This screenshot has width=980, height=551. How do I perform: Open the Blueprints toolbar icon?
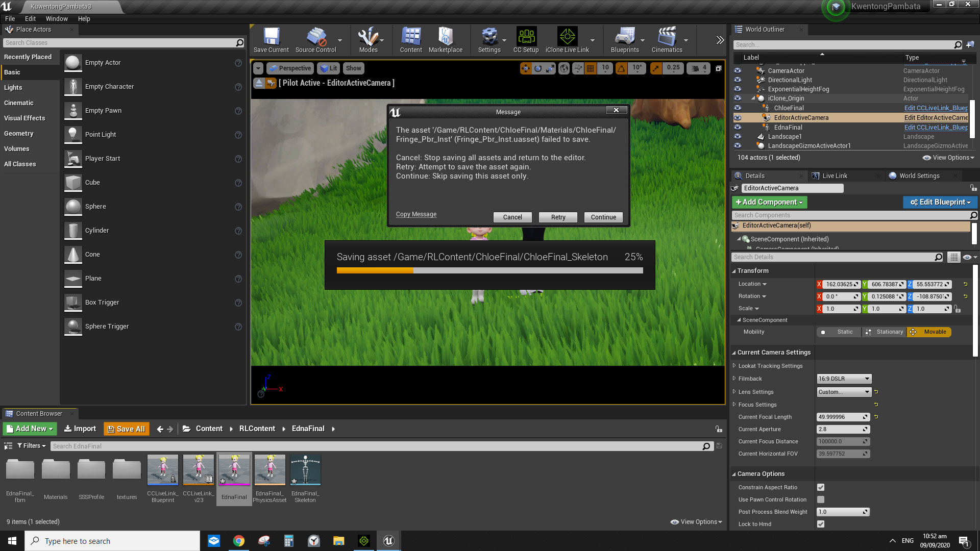tap(625, 40)
